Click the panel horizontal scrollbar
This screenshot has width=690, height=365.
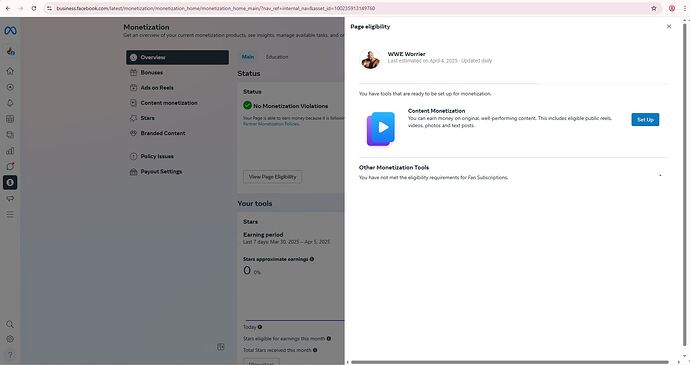(510, 362)
